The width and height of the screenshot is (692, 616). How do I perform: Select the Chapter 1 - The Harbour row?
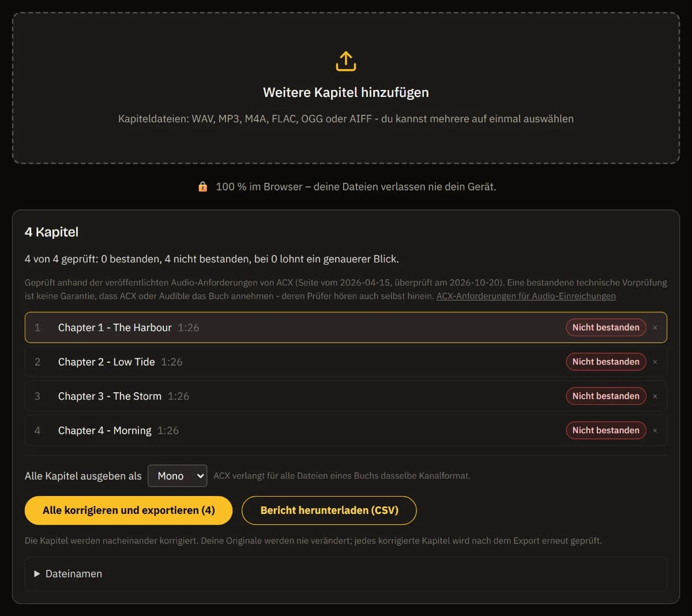(346, 328)
